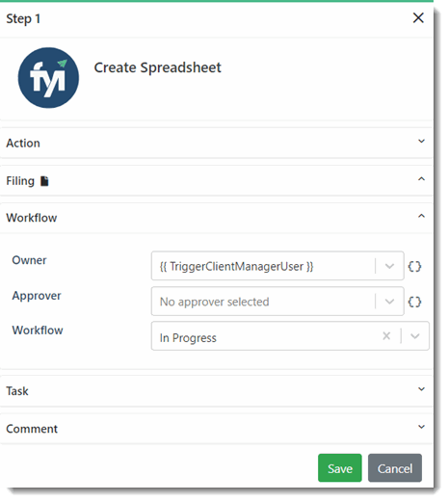The image size is (448, 502).
Task: Click the Owner label
Action: click(29, 260)
